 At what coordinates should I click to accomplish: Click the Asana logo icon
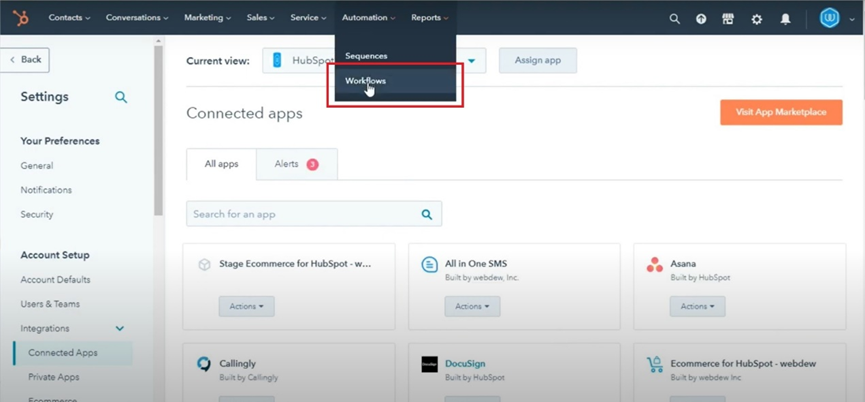655,265
